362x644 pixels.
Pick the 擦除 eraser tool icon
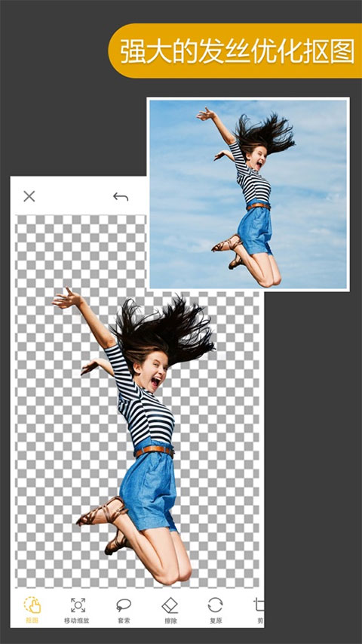(170, 605)
